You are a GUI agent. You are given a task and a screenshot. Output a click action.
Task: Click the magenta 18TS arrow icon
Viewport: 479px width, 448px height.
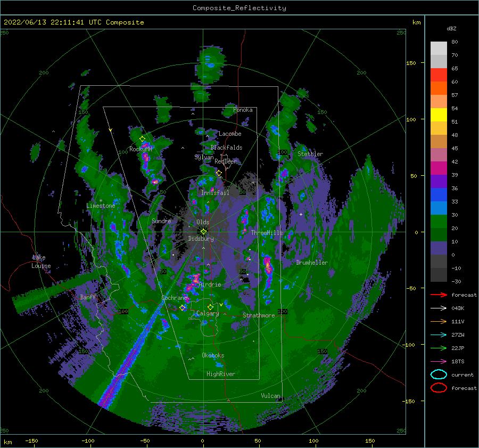(439, 362)
